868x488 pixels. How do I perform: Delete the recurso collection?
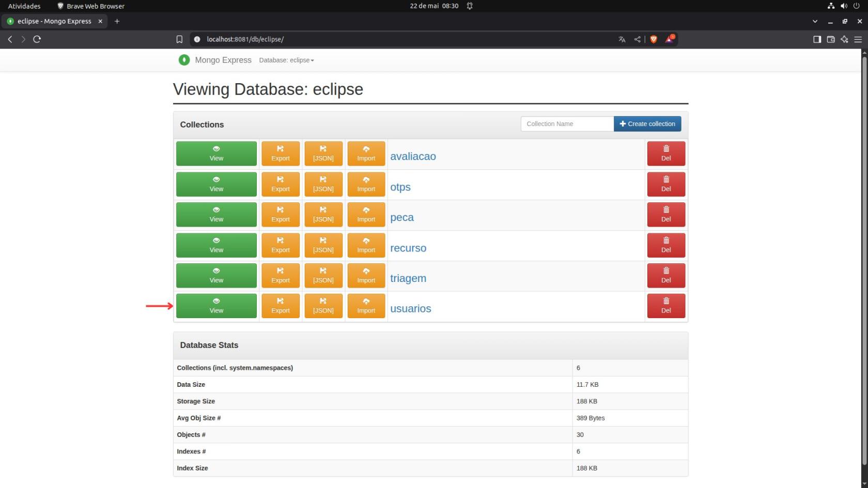pyautogui.click(x=666, y=245)
